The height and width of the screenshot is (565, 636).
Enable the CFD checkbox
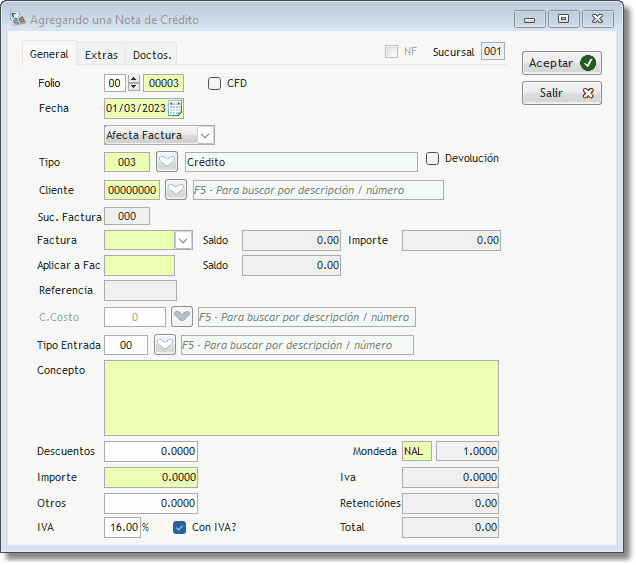tap(214, 84)
